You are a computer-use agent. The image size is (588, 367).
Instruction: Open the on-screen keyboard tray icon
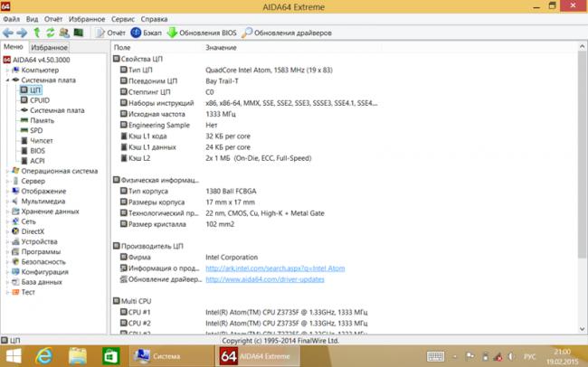pyautogui.click(x=435, y=356)
